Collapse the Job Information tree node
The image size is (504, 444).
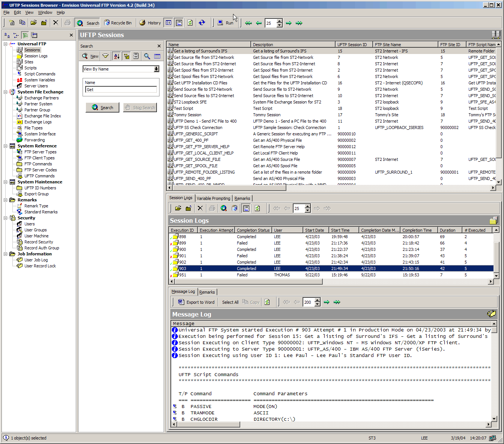point(6,254)
